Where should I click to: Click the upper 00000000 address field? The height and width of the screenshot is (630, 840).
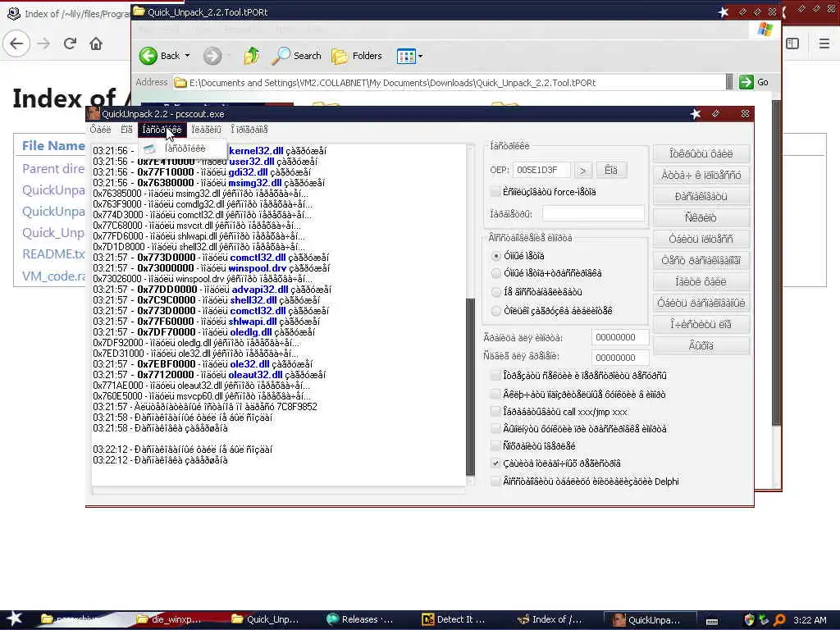click(620, 337)
